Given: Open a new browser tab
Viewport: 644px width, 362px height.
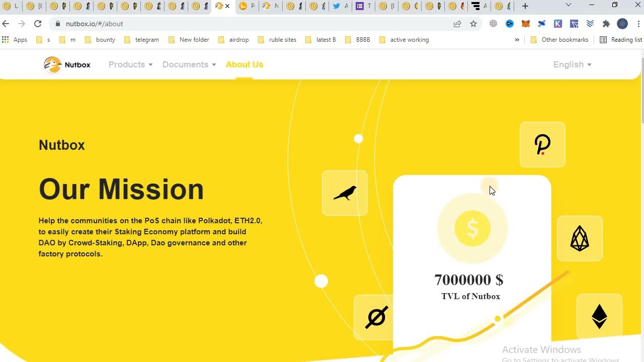Looking at the screenshot, I should [x=525, y=6].
